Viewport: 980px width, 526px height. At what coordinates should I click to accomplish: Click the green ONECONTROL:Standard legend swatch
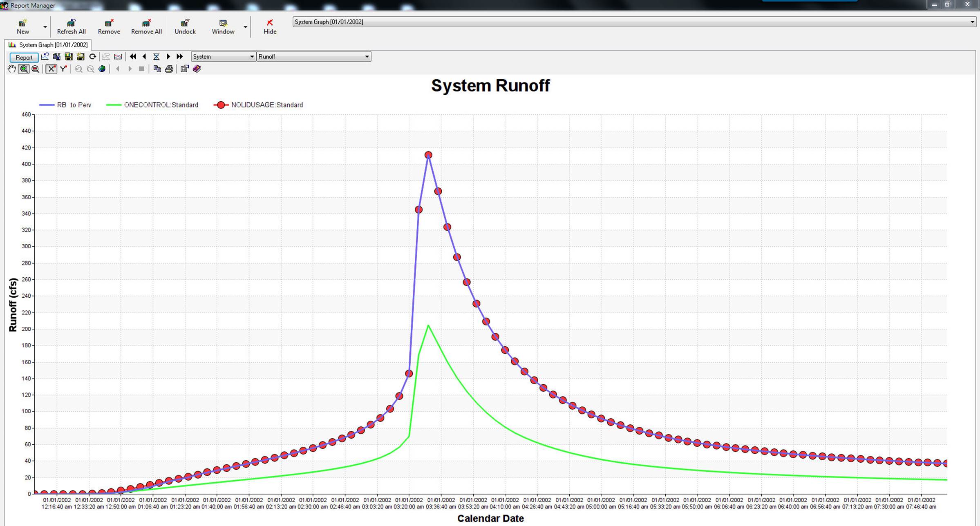click(114, 105)
